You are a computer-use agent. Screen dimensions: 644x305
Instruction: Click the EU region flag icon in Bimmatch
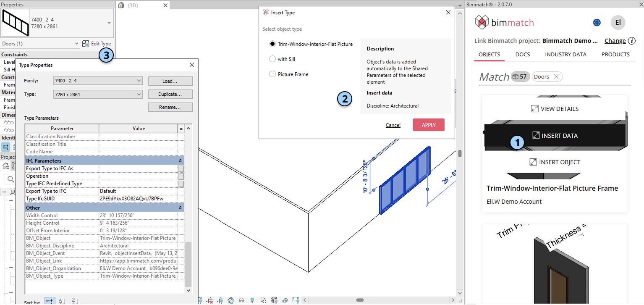click(597, 23)
